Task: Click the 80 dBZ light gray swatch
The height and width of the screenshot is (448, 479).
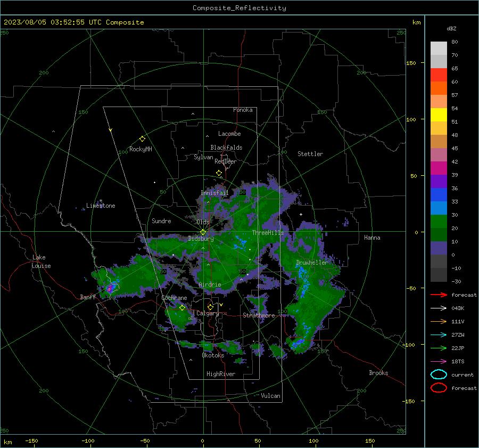Action: click(x=439, y=48)
